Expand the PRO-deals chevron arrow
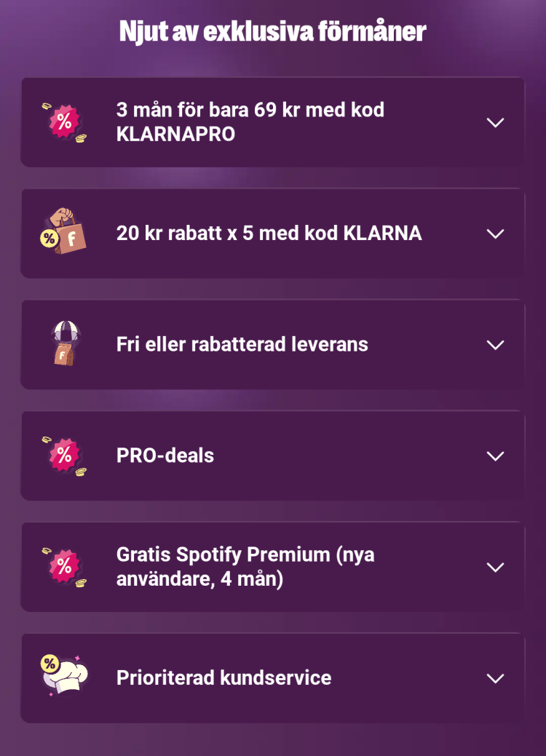This screenshot has height=756, width=546. [495, 456]
